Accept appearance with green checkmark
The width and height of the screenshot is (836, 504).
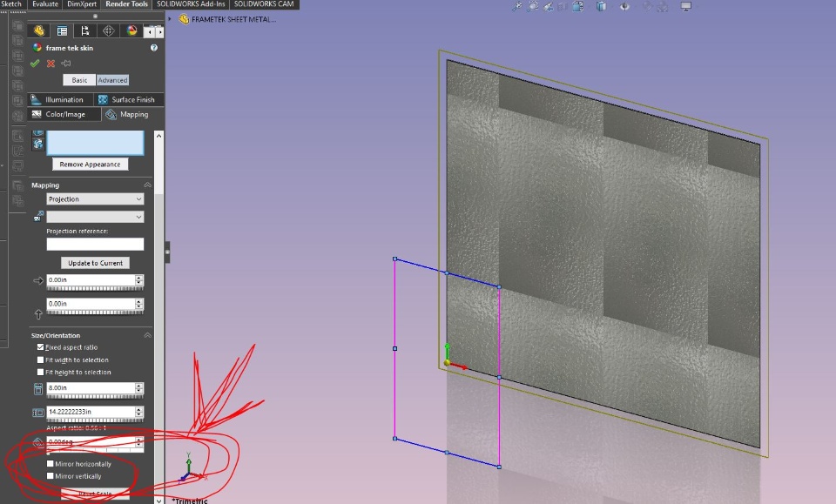[x=35, y=64]
